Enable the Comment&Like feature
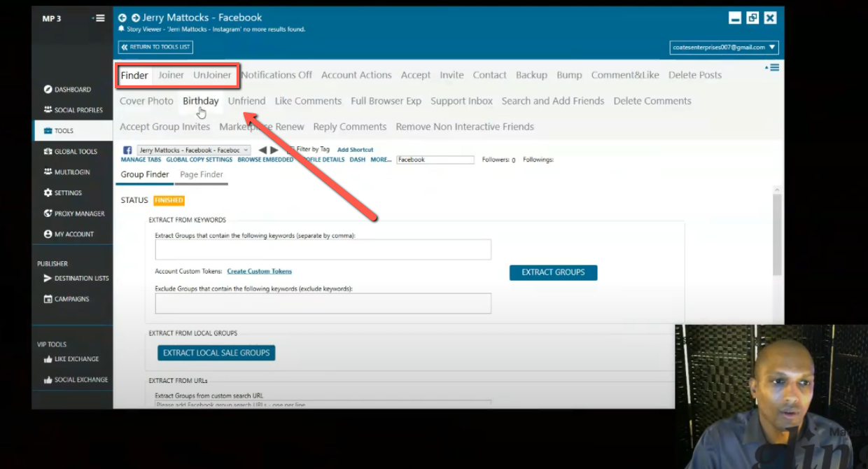 click(x=625, y=75)
